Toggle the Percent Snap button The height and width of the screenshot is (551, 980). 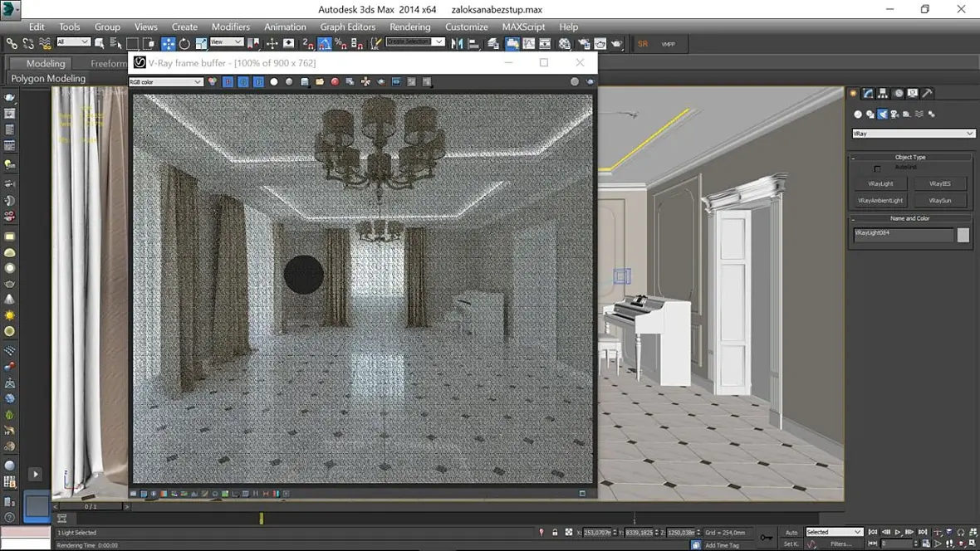[341, 44]
